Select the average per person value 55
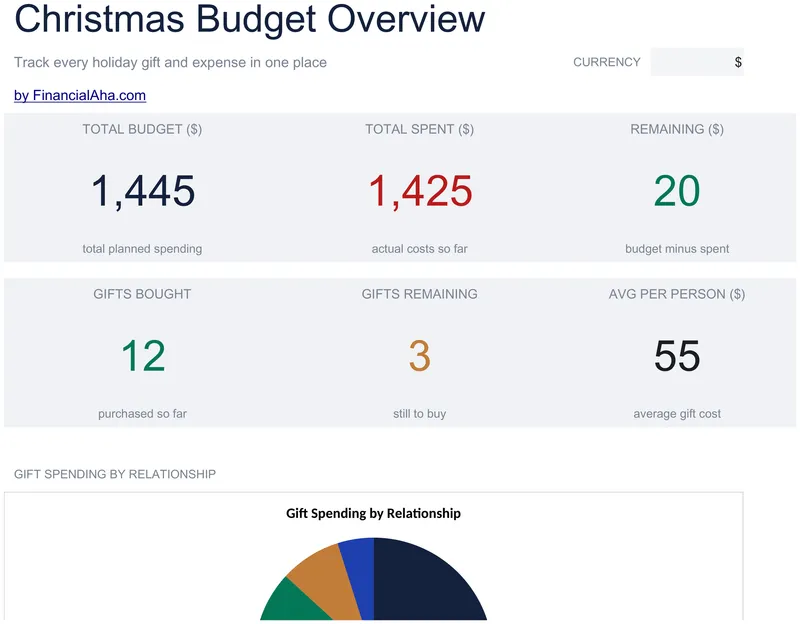Image resolution: width=800 pixels, height=624 pixels. point(677,356)
